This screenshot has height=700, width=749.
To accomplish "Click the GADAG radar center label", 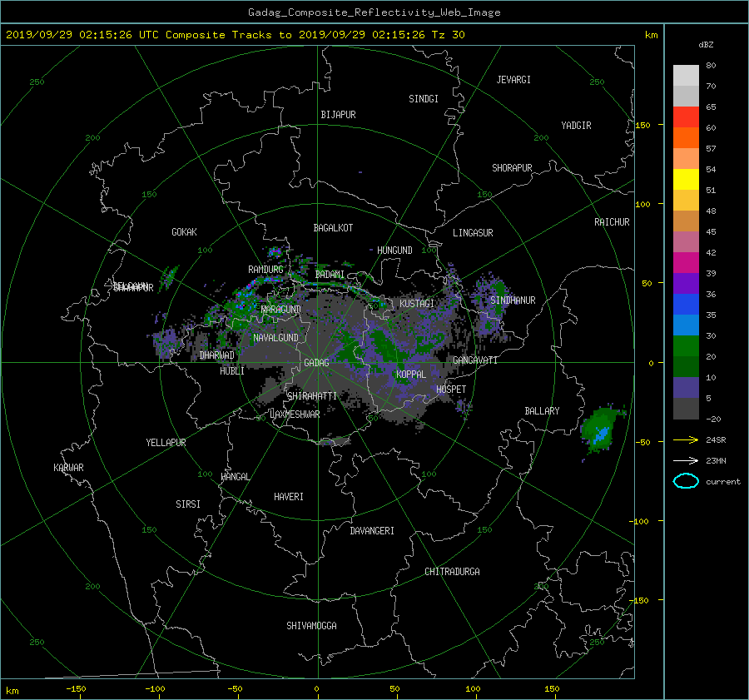I will (316, 363).
